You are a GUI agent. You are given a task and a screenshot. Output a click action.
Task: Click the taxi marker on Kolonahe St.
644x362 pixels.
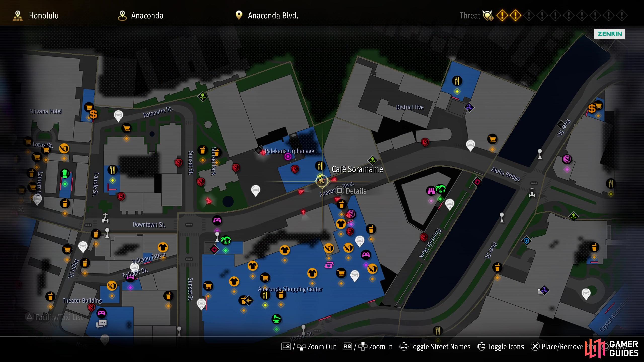[x=118, y=116]
